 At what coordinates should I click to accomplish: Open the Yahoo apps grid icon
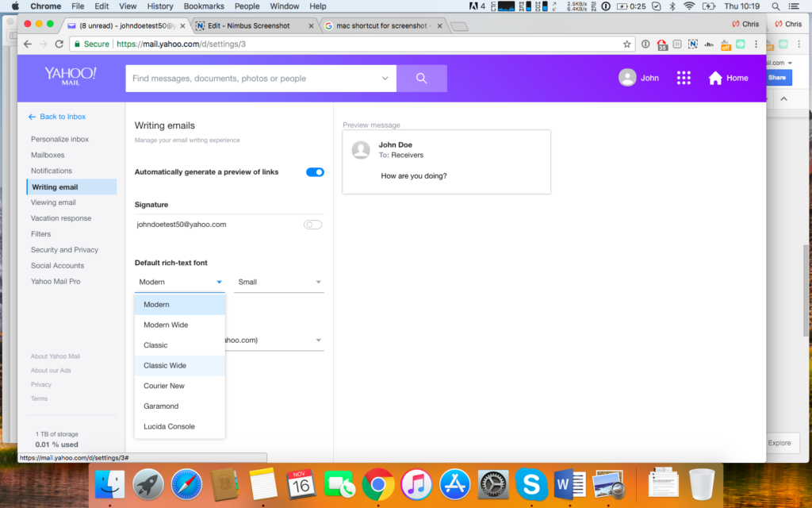(684, 78)
